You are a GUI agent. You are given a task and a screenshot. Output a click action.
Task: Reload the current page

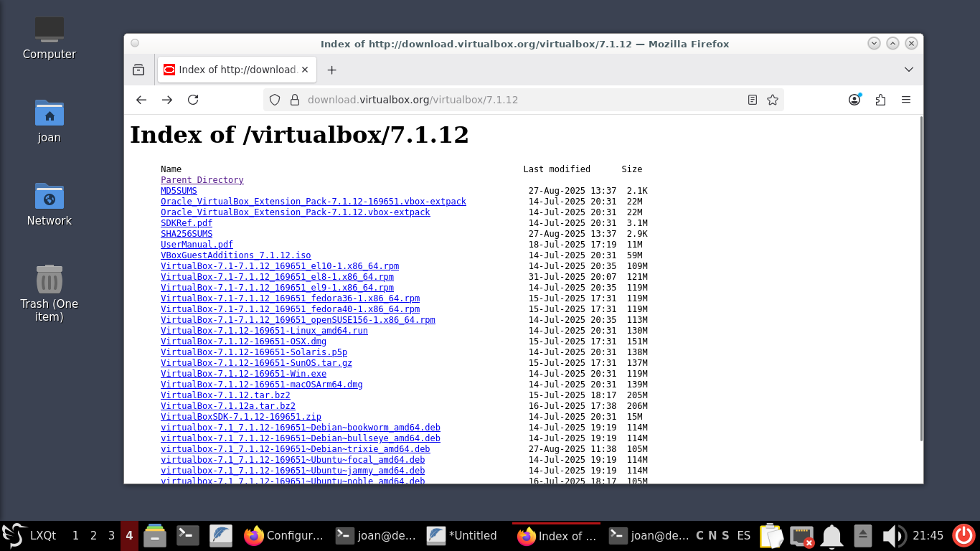click(193, 100)
